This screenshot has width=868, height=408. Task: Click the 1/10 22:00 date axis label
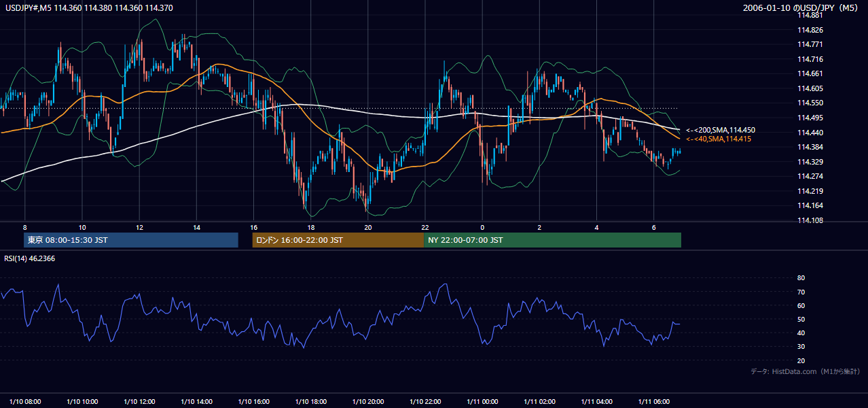[425, 402]
